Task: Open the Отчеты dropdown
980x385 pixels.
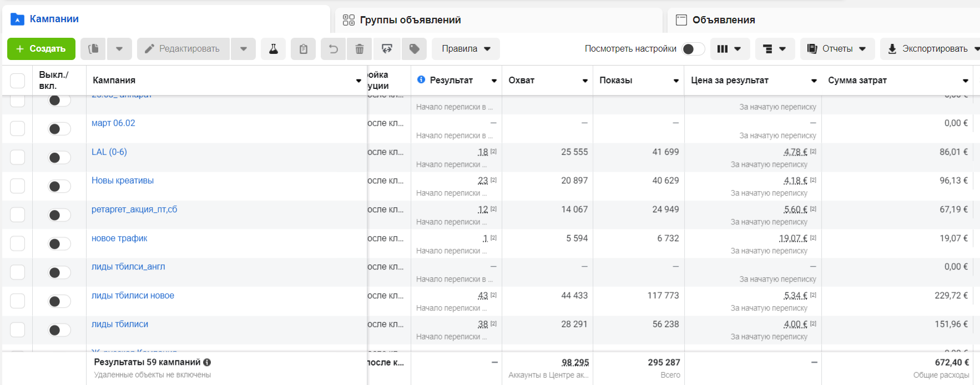Action: [837, 49]
